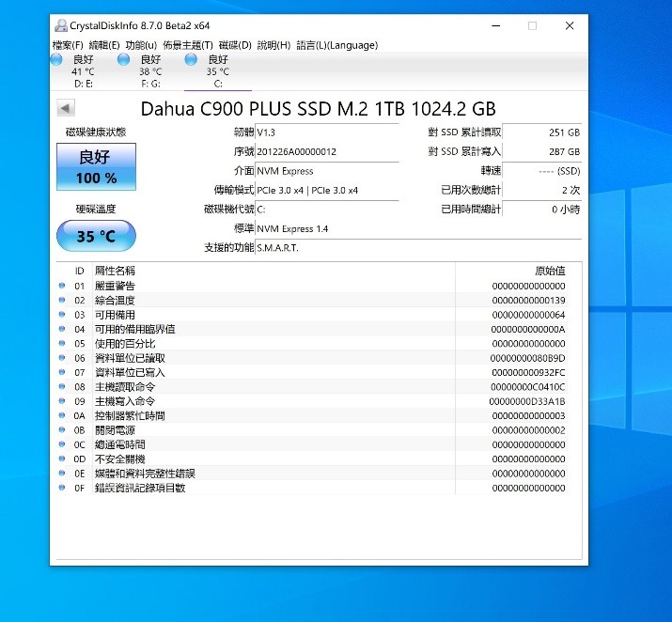Screen dimensions: 672x622
Task: Click the status dot of row 09 主機寫入命令
Action: (x=62, y=401)
